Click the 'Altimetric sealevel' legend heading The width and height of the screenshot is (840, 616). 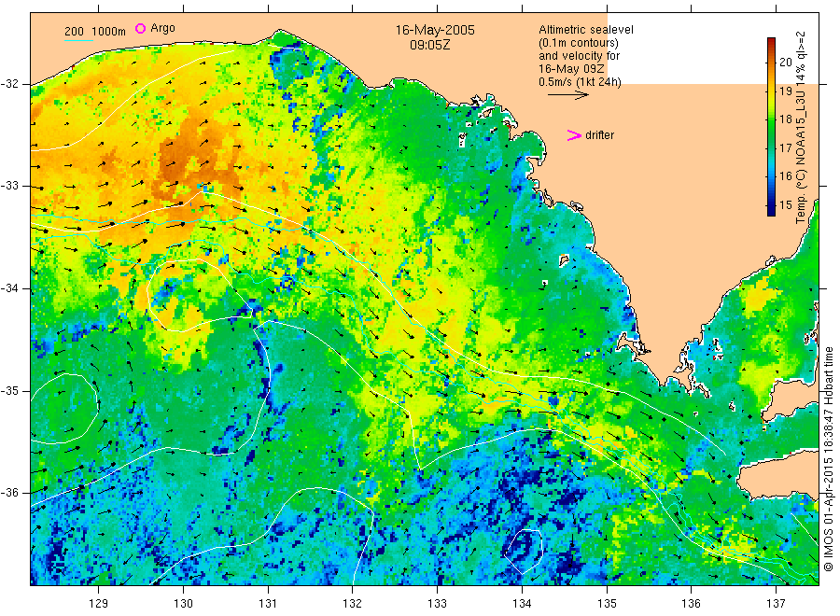[x=586, y=30]
